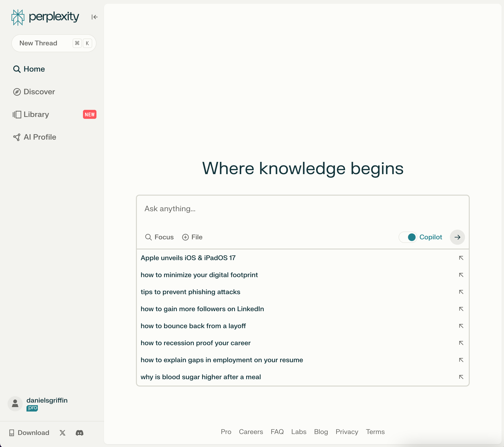Open the Discord icon in the sidebar footer
Image resolution: width=504 pixels, height=447 pixels.
coord(79,433)
